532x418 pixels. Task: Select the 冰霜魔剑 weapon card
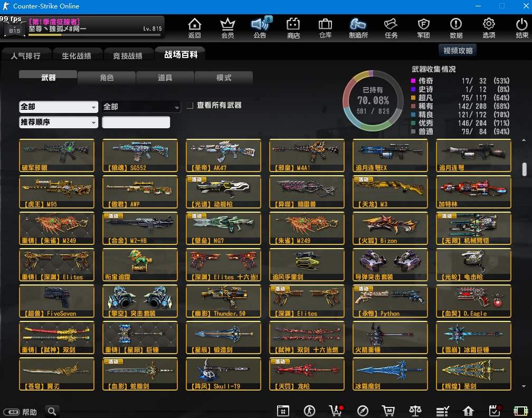[x=390, y=374]
